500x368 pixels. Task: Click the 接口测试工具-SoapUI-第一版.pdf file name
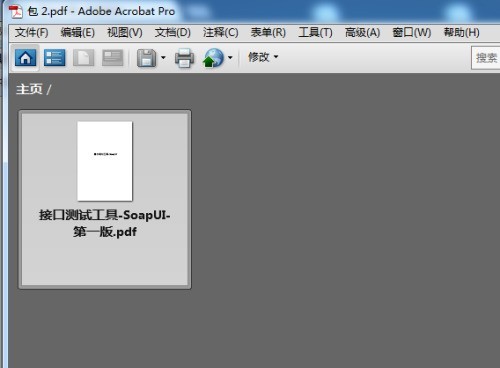(x=105, y=223)
